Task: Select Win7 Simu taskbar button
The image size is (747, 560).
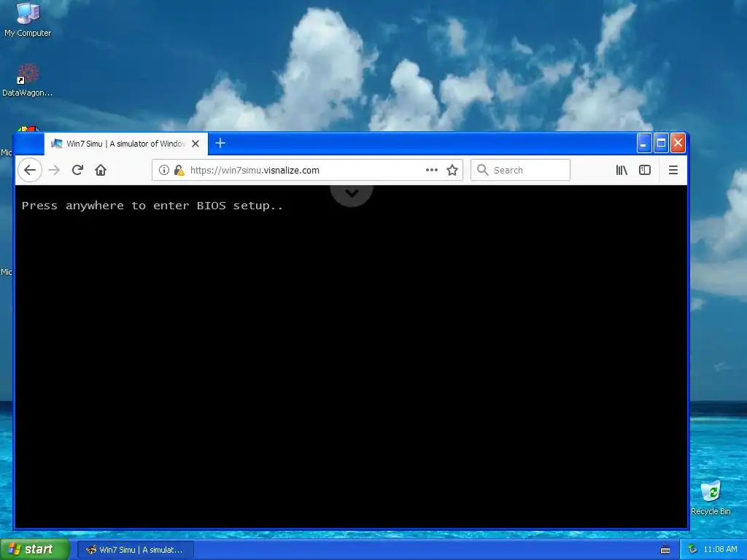Action: 136,550
